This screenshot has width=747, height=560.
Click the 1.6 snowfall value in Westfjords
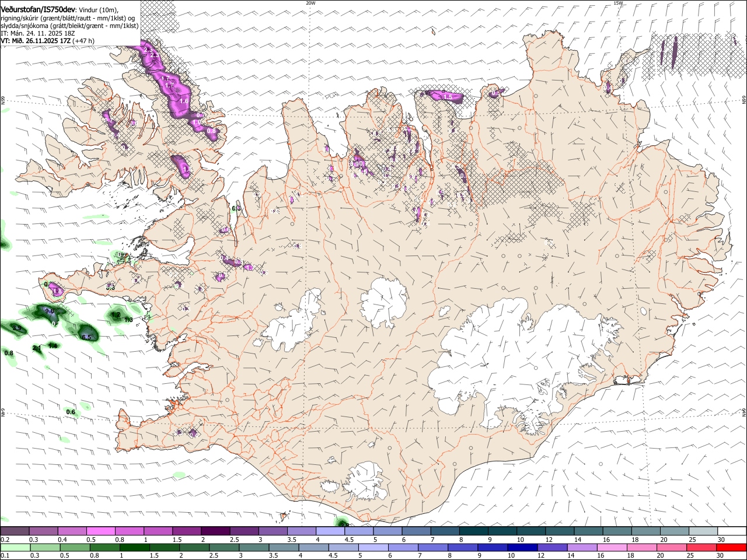pyautogui.click(x=184, y=101)
